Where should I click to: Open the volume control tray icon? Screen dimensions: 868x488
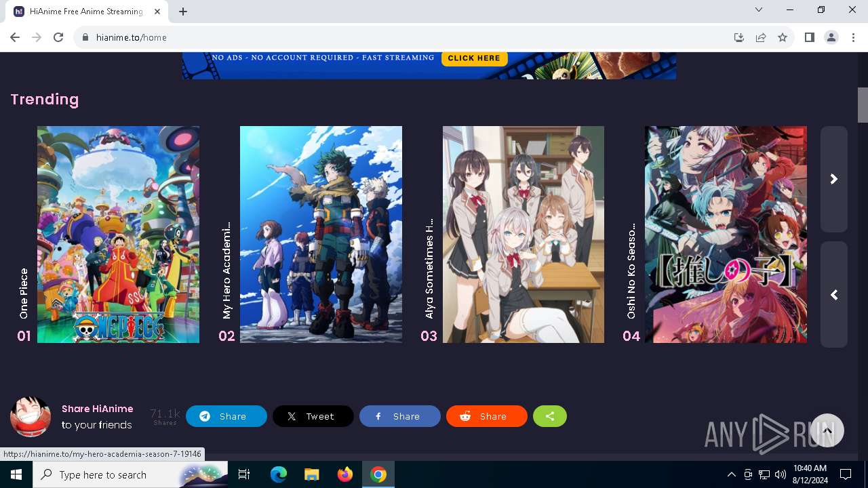click(781, 474)
